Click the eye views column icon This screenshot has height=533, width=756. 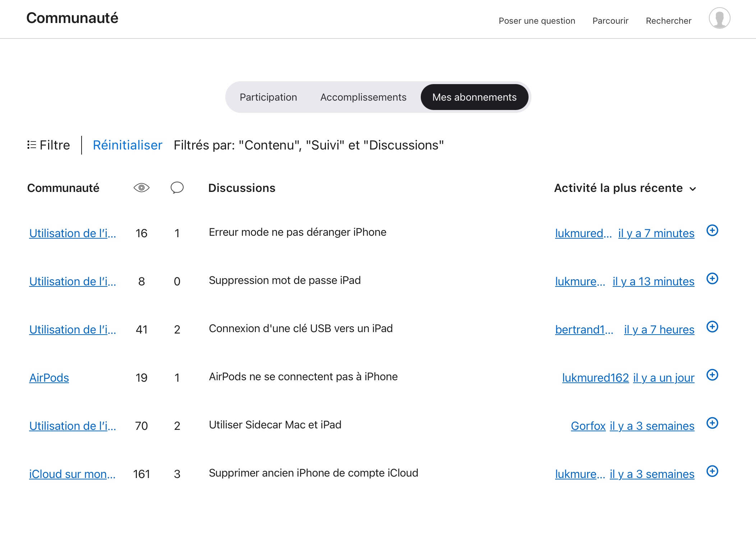pos(142,188)
